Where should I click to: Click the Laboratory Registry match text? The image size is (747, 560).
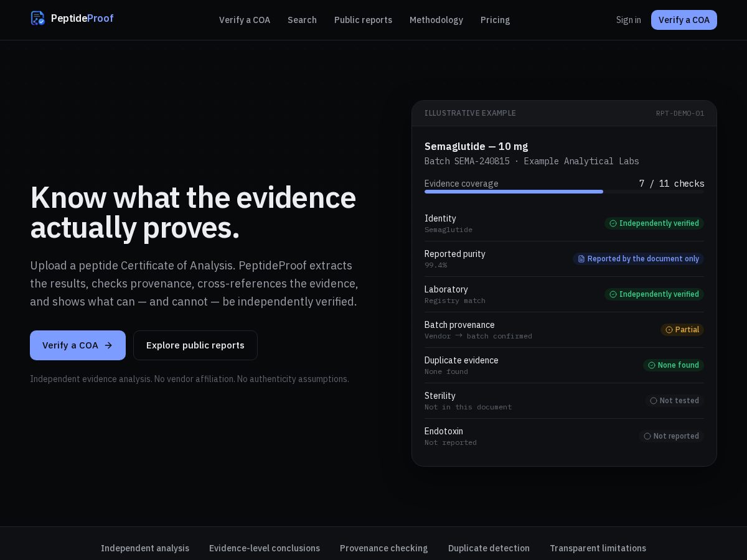[455, 301]
